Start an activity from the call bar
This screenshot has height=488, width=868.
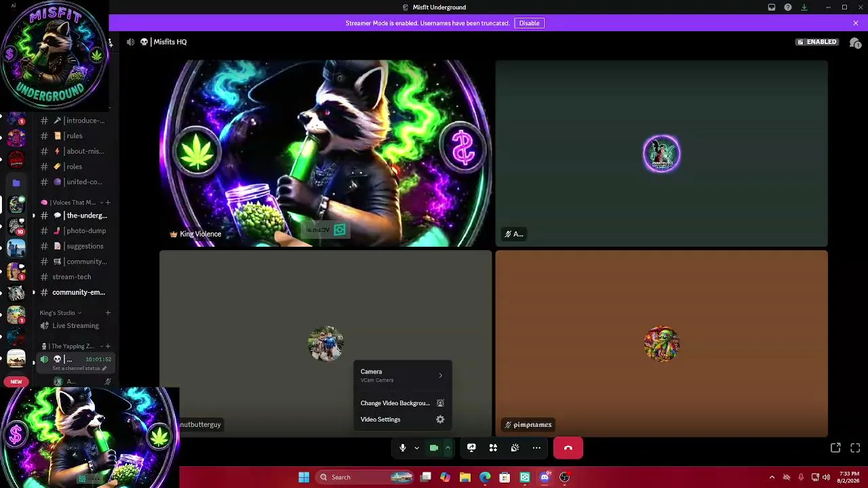493,448
